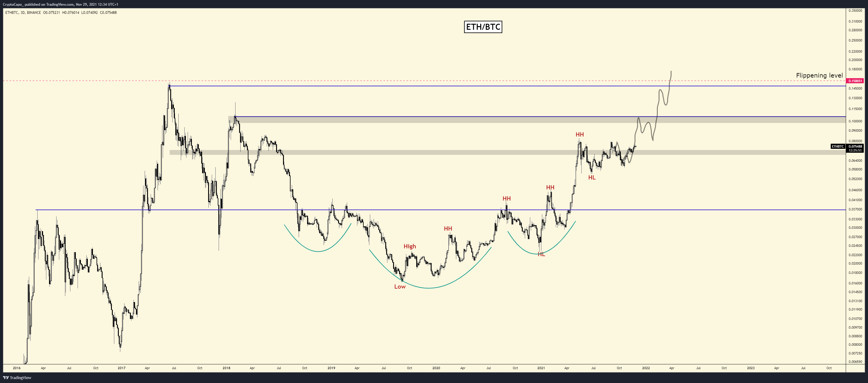Click the 0.350000 top price scale value
The height and width of the screenshot is (383, 868).
[856, 11]
